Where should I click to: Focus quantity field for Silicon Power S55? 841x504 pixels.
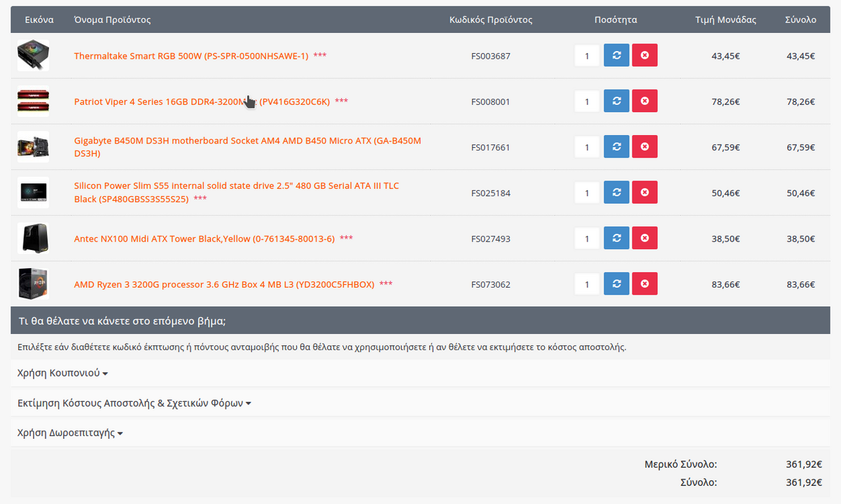(588, 192)
